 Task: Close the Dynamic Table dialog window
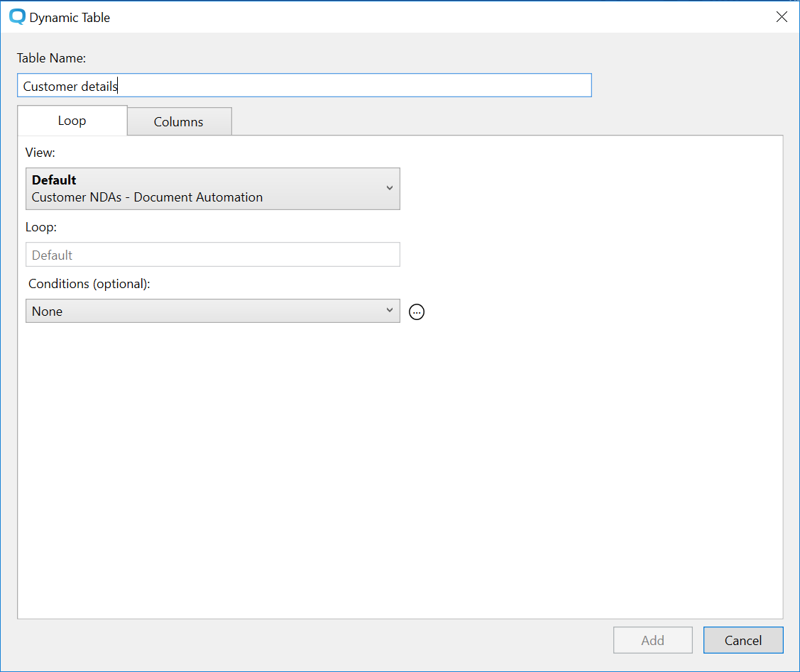coord(782,17)
